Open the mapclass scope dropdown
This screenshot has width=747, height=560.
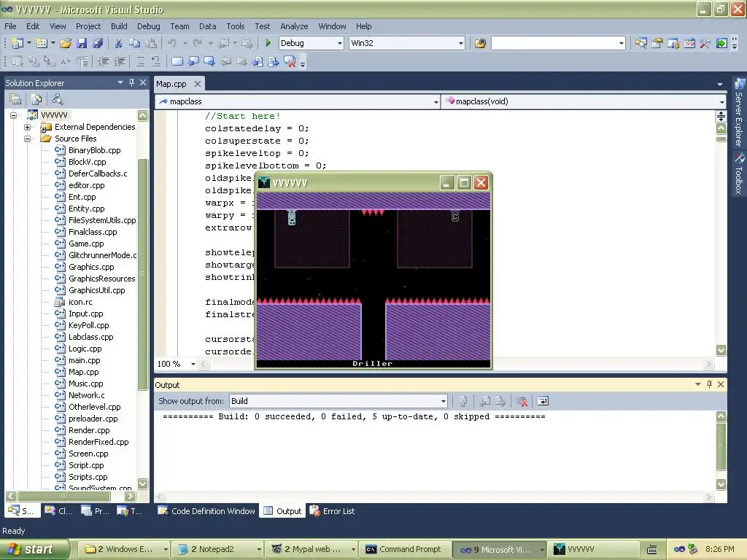pos(436,101)
